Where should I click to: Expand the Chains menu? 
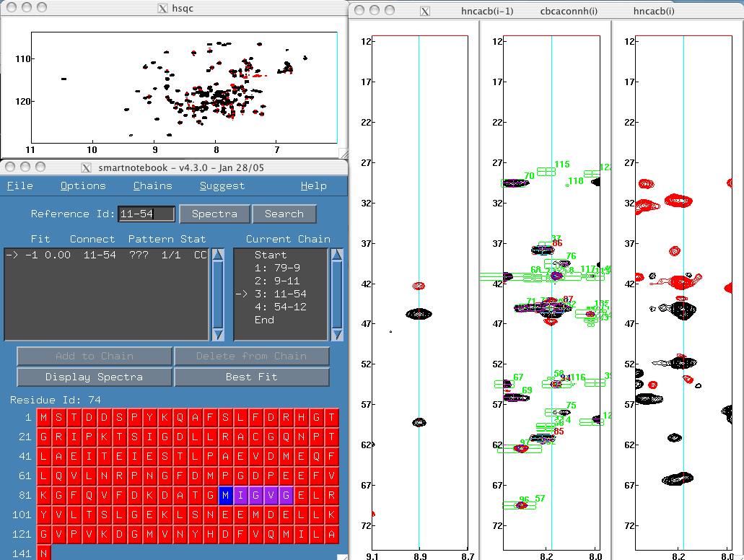pyautogui.click(x=152, y=185)
